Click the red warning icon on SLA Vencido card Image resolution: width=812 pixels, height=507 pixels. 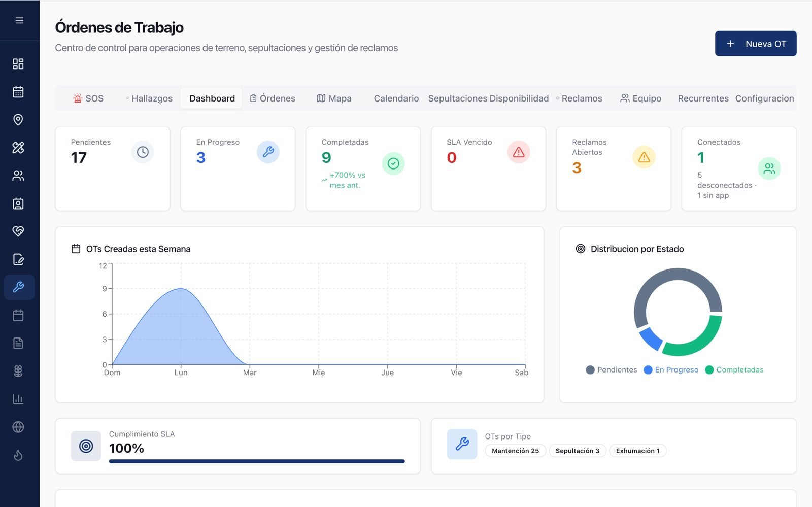[x=519, y=152]
